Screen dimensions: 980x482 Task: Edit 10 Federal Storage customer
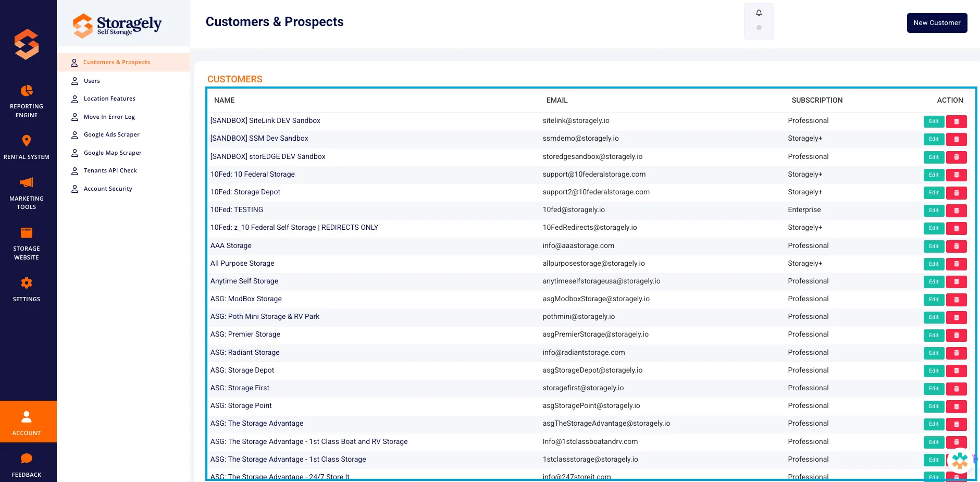tap(934, 175)
